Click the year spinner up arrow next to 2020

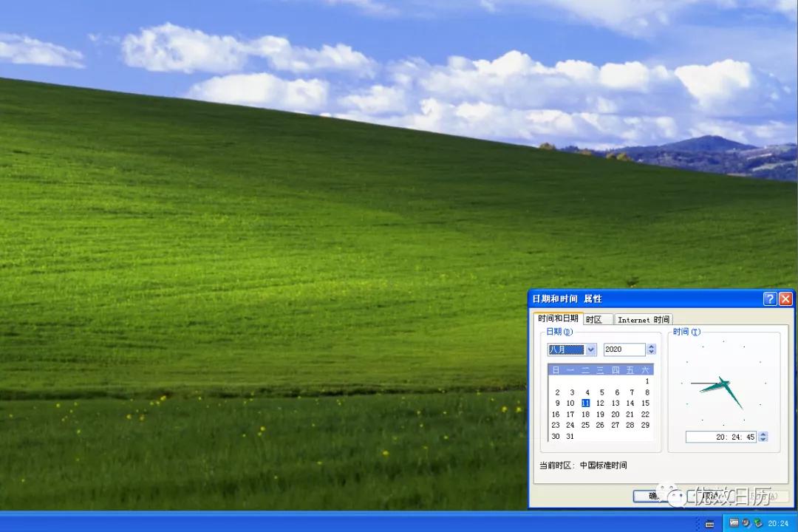point(650,346)
